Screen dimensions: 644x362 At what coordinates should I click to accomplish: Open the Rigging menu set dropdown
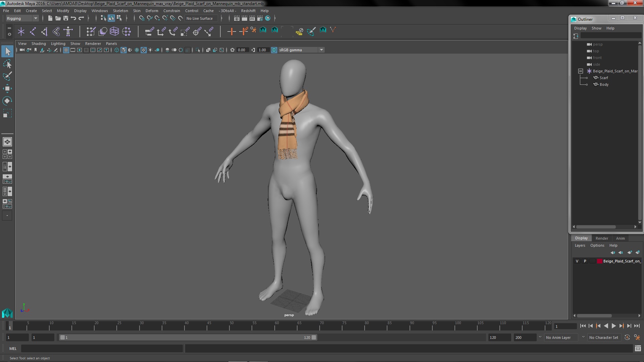pos(22,18)
